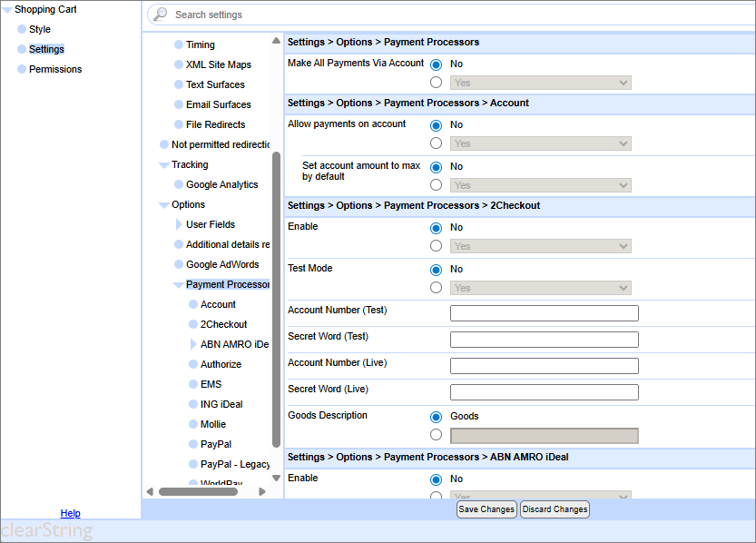Viewport: 756px width, 543px height.
Task: Open the Yes dropdown for 2Checkout Test Mode
Action: 540,288
